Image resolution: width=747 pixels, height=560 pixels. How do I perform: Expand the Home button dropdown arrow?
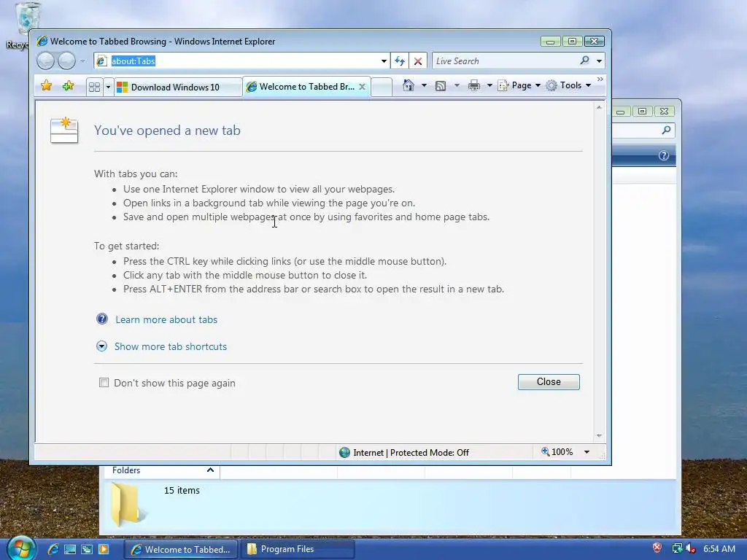pos(424,85)
